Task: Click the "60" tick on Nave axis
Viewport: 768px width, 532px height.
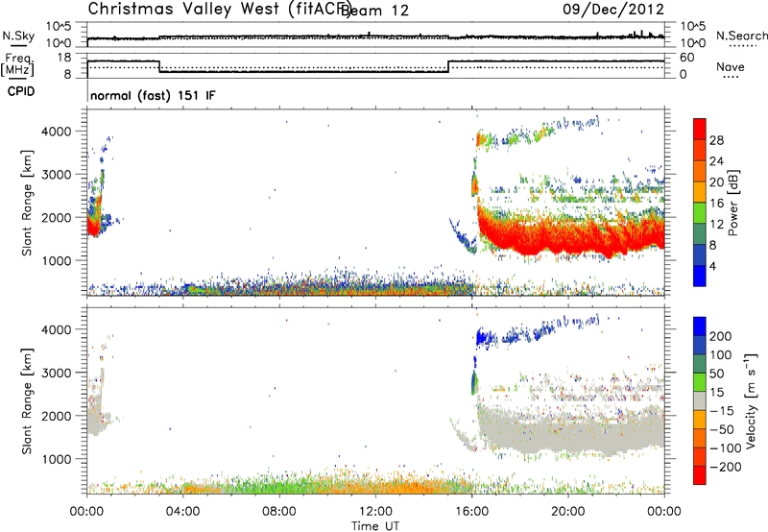Action: [687, 58]
